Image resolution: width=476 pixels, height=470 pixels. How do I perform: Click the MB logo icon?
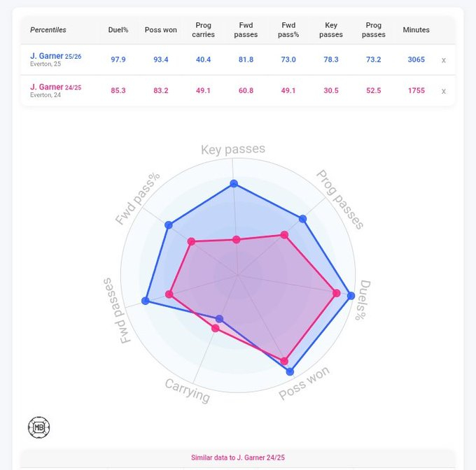click(39, 427)
